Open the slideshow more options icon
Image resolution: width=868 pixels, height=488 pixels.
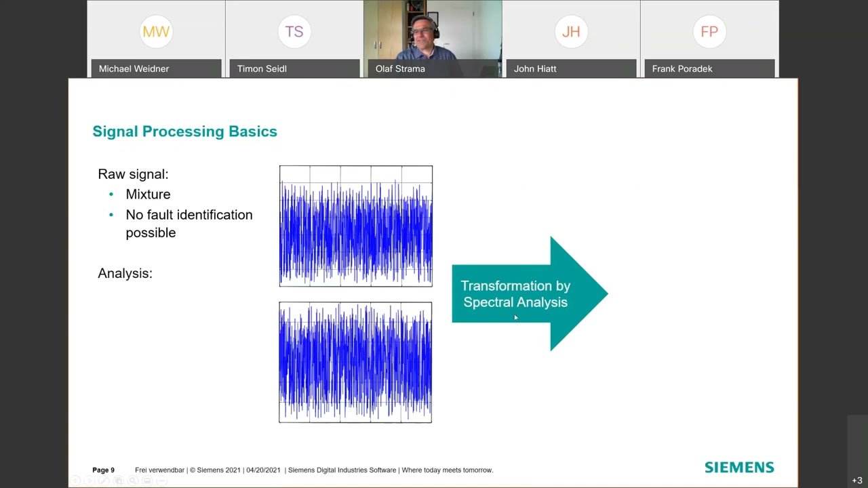click(161, 481)
